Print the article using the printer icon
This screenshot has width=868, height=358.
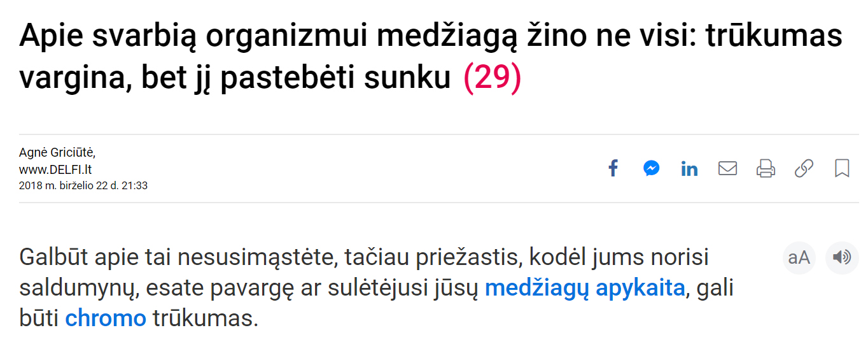click(x=766, y=169)
